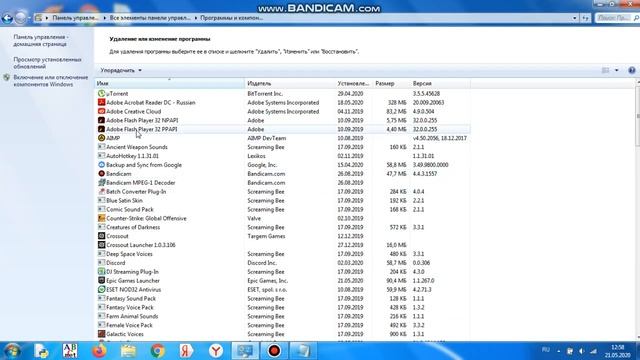
Task: Click the volume speaker tray icon
Action: (x=581, y=351)
